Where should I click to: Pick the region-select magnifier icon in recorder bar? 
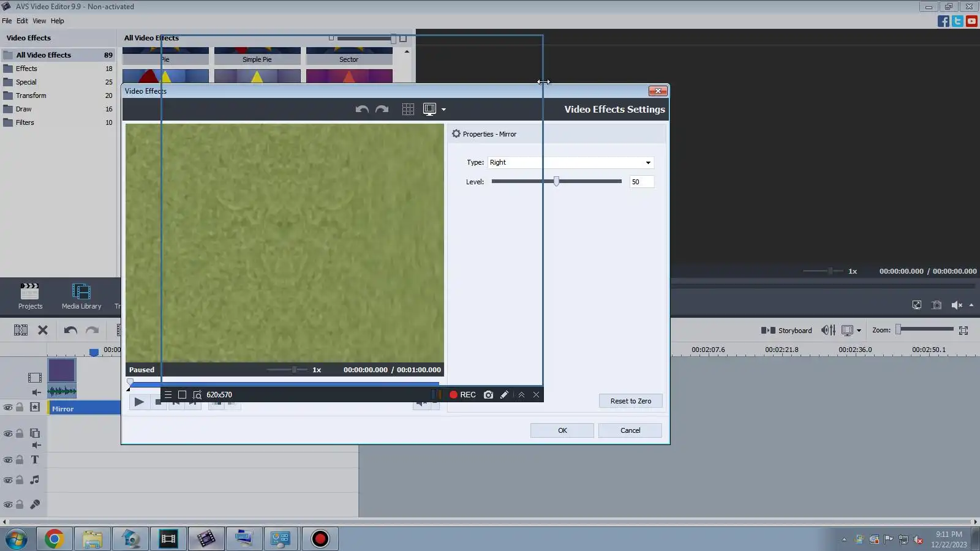pyautogui.click(x=197, y=395)
